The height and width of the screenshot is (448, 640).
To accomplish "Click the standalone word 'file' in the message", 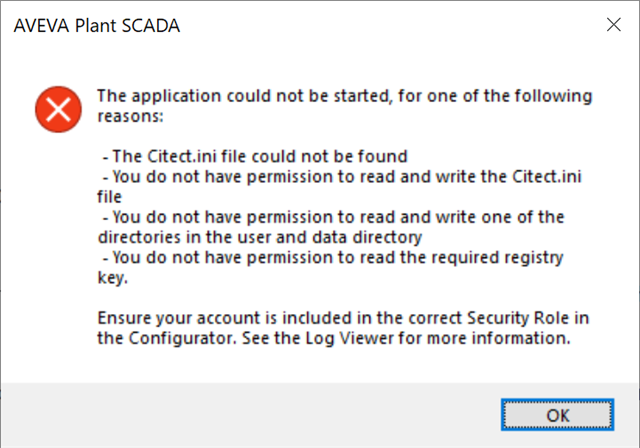I will pyautogui.click(x=109, y=197).
